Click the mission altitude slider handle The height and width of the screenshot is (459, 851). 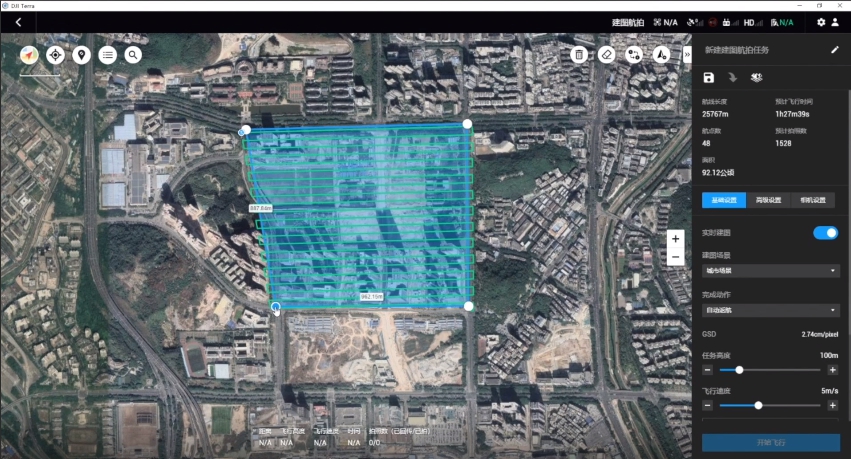(x=739, y=370)
